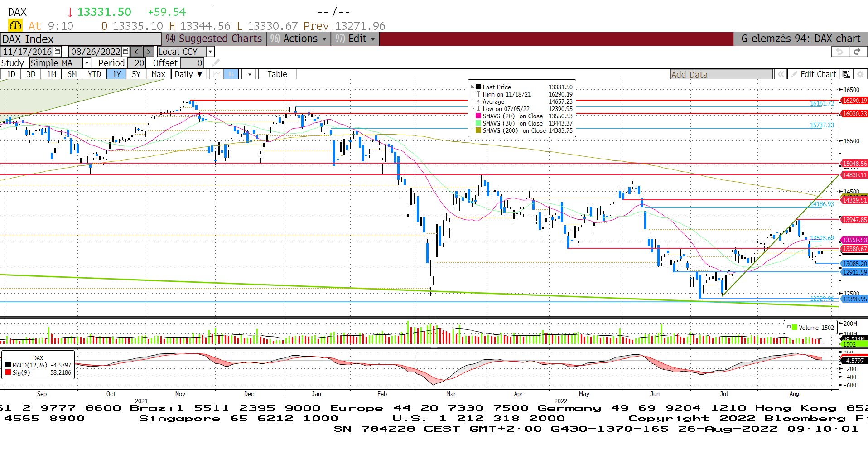The image size is (868, 454).
Task: Collapse the Last Price legend tree
Action: coord(473,87)
